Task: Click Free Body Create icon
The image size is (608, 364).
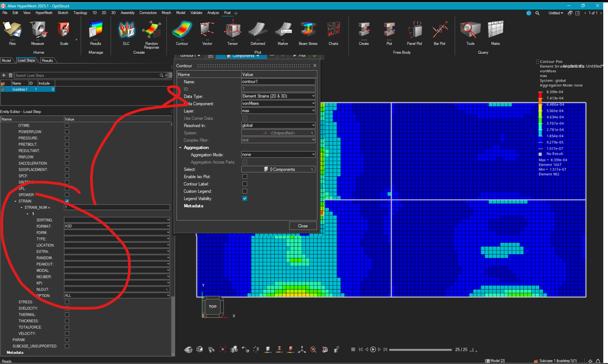Action: click(x=364, y=33)
